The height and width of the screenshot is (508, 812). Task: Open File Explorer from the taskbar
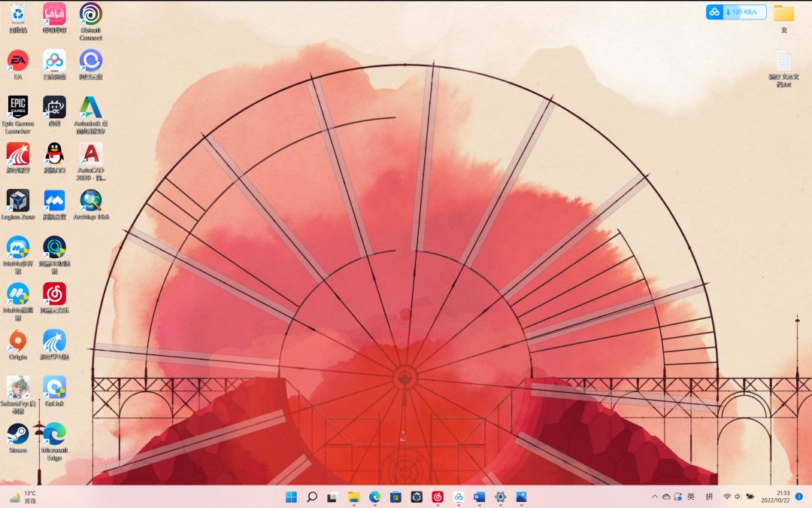coord(353,497)
